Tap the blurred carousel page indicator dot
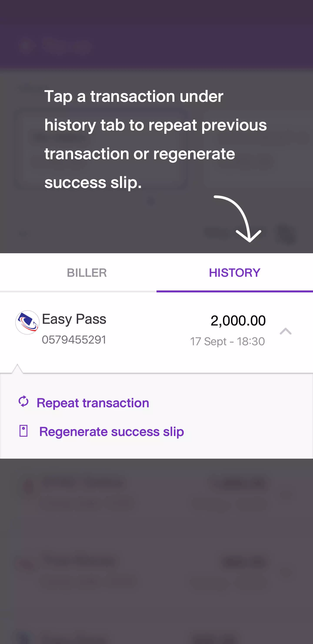The width and height of the screenshot is (313, 644). coord(151,201)
